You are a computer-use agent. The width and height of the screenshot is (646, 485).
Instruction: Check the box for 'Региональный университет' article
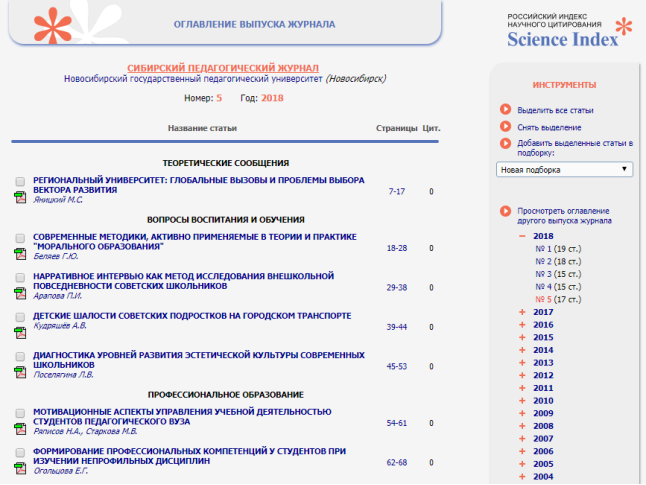[20, 182]
